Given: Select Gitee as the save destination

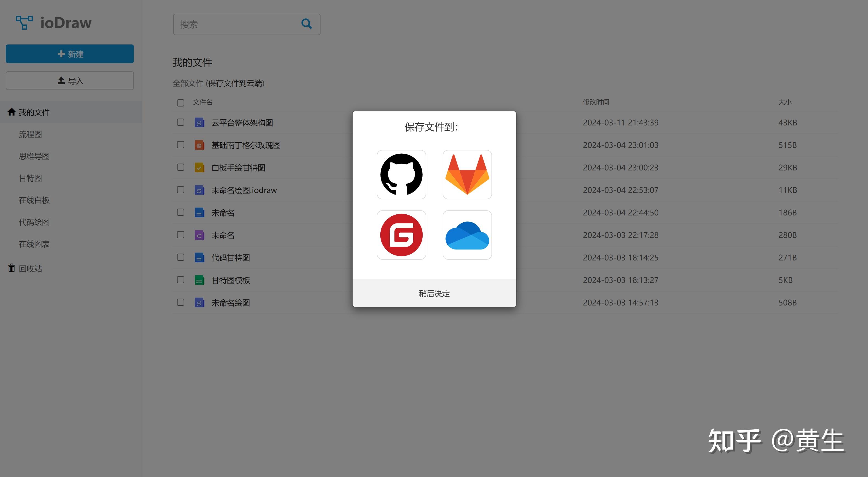Looking at the screenshot, I should (x=401, y=235).
